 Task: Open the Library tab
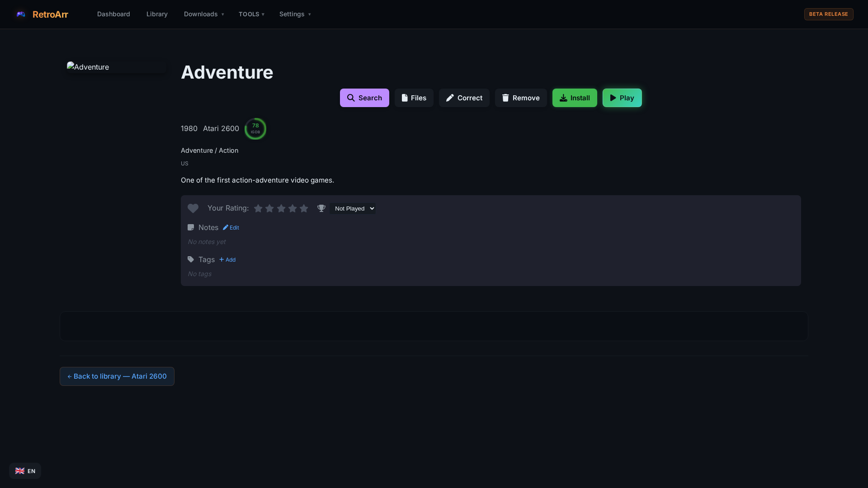click(x=157, y=14)
